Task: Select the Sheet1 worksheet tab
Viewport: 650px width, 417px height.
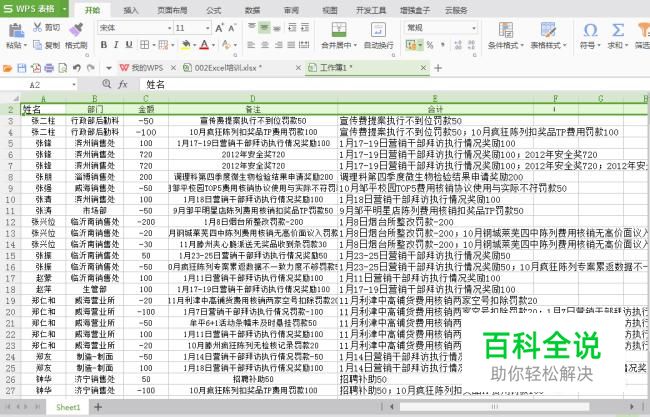Action: (68, 407)
